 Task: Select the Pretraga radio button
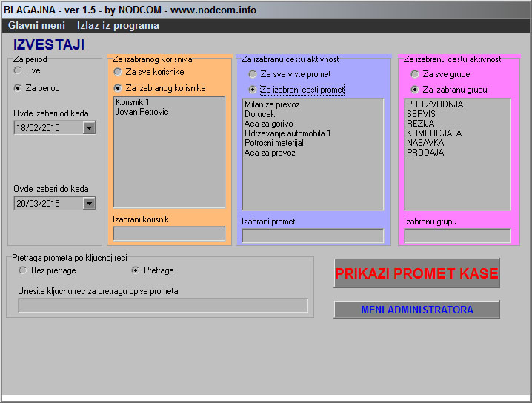click(136, 270)
